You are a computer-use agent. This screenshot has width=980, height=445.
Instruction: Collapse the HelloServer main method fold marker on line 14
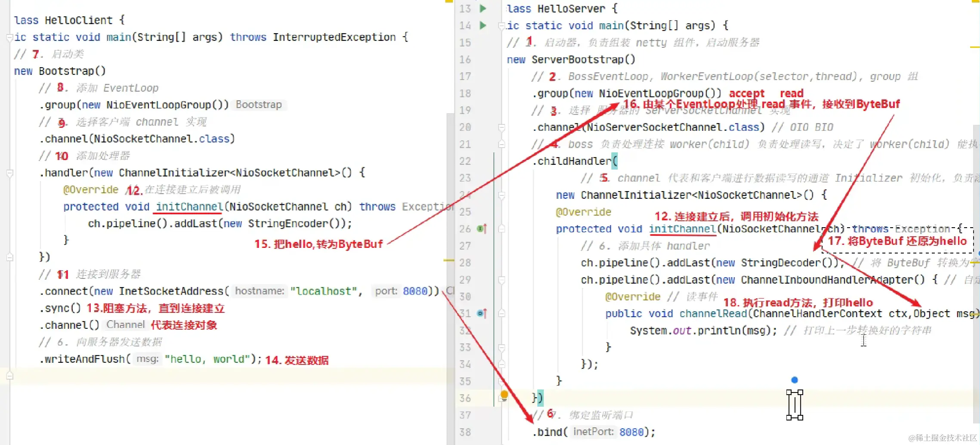click(x=501, y=26)
